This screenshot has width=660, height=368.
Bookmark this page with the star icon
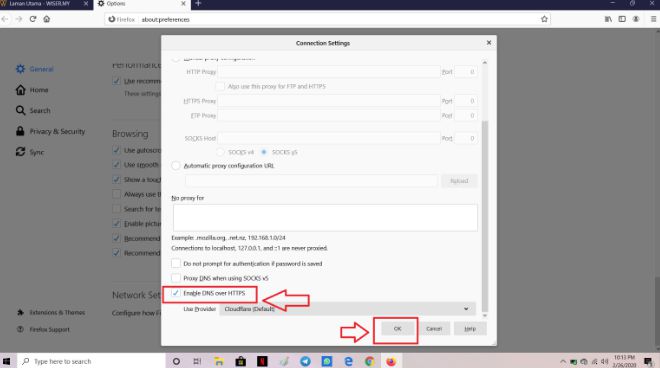(544, 19)
